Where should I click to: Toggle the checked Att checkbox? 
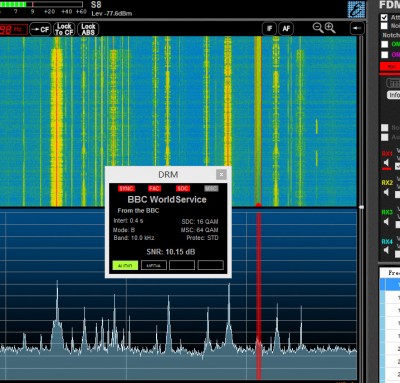tap(384, 17)
